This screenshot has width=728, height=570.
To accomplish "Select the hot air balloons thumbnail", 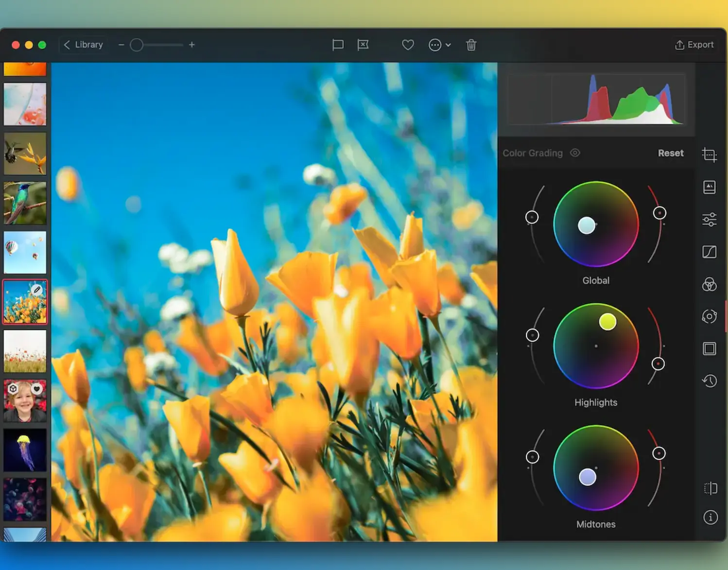I will tap(25, 252).
